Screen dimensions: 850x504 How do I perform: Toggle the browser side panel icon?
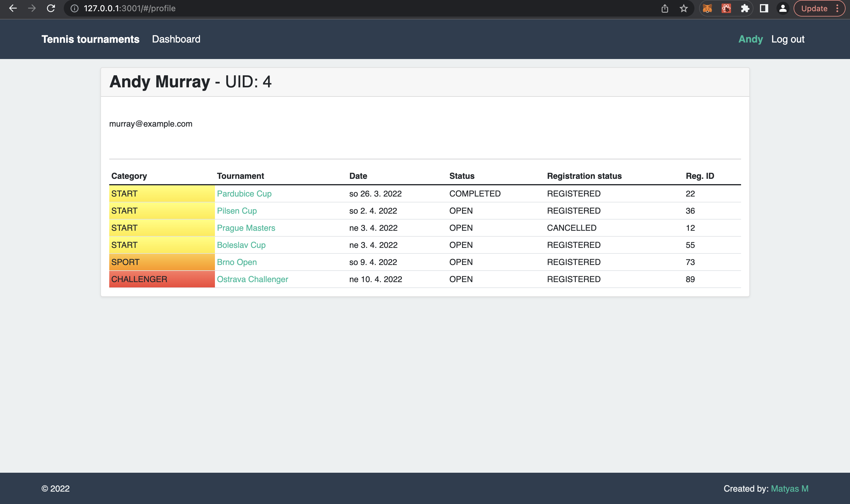point(764,9)
